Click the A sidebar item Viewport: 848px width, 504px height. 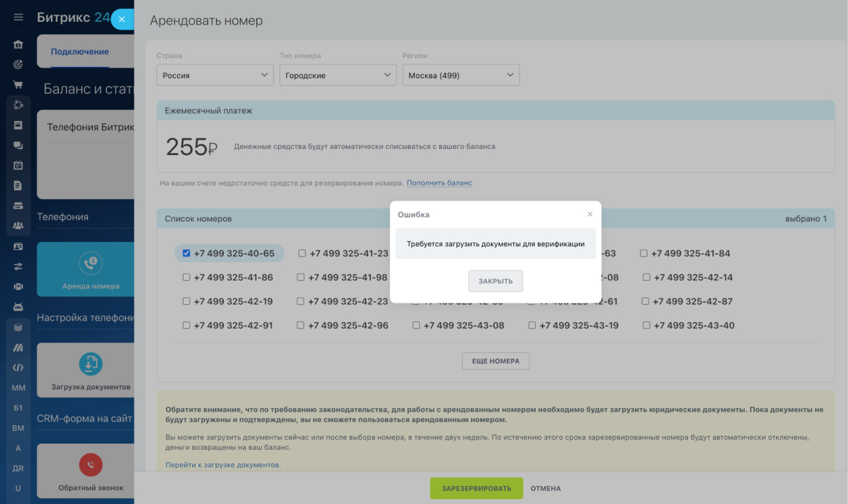(18, 448)
